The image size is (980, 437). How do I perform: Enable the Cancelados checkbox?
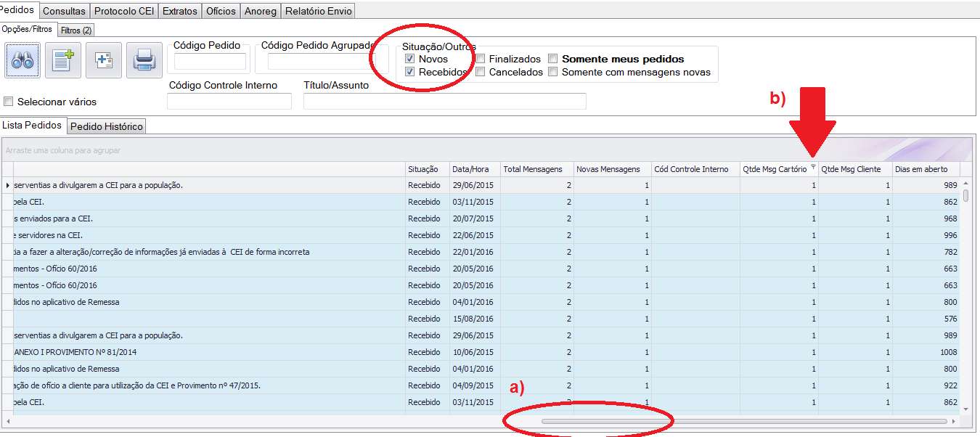481,72
